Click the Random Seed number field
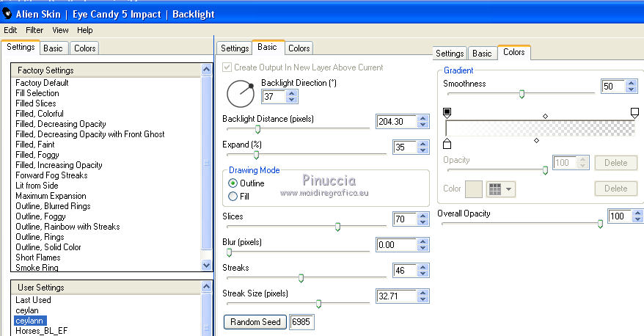This screenshot has height=336, width=644. (302, 322)
